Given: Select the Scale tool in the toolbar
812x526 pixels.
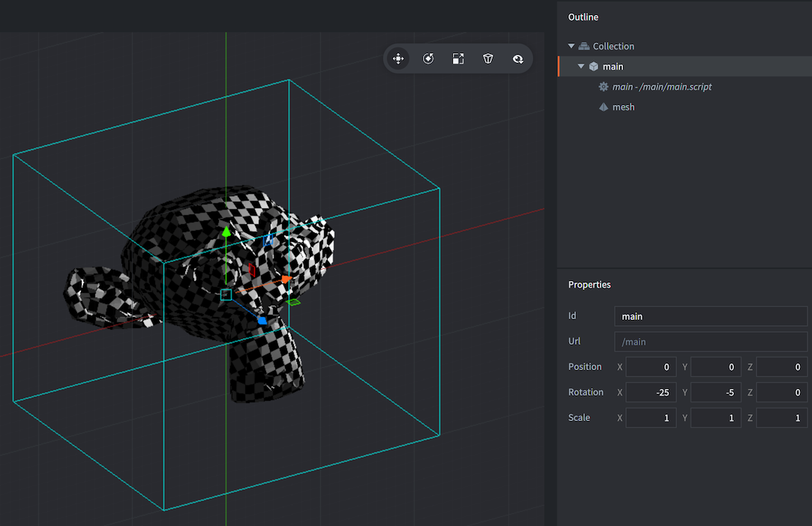Looking at the screenshot, I should [x=458, y=58].
